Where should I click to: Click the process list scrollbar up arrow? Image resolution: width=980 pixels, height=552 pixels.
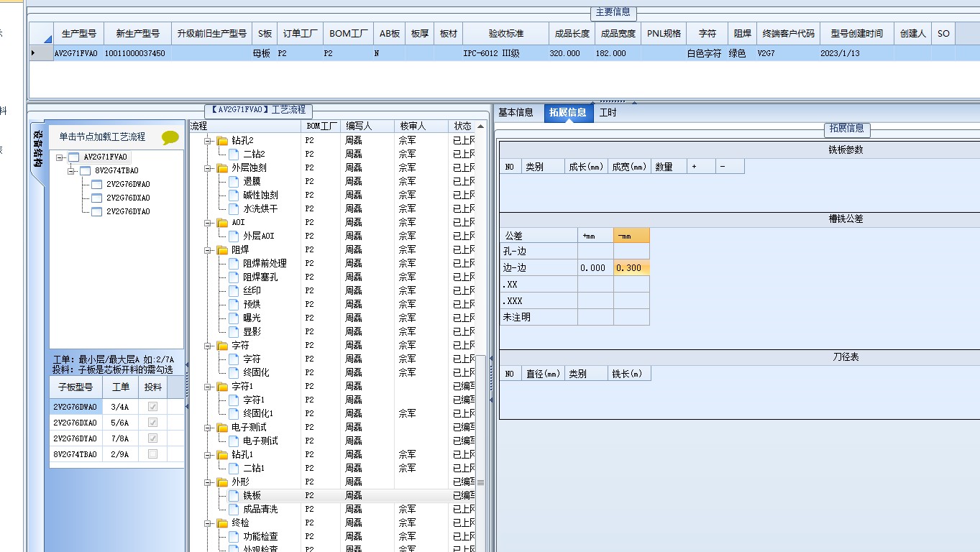[481, 126]
